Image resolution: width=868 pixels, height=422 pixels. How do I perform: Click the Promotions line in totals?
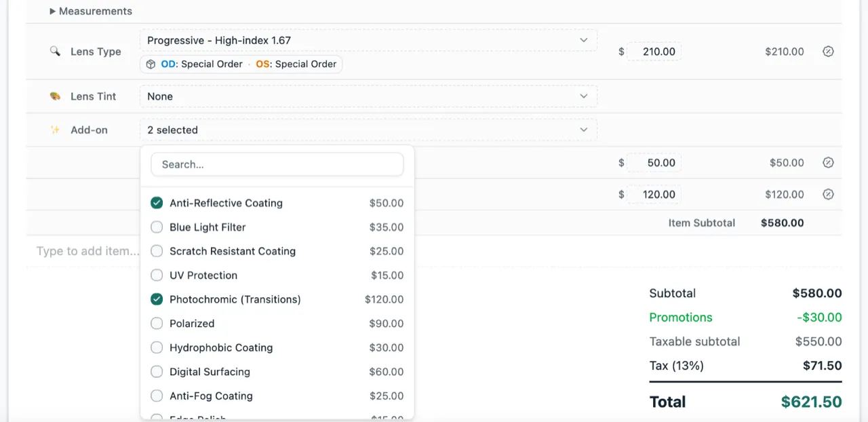(x=745, y=318)
